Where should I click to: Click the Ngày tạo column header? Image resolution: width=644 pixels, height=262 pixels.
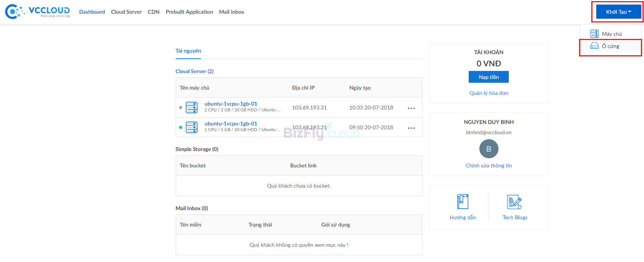click(x=360, y=88)
